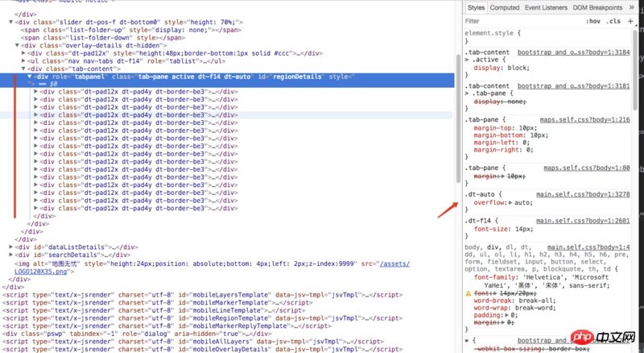Click the .dt-auto selector text
The height and width of the screenshot is (353, 644).
[x=481, y=194]
